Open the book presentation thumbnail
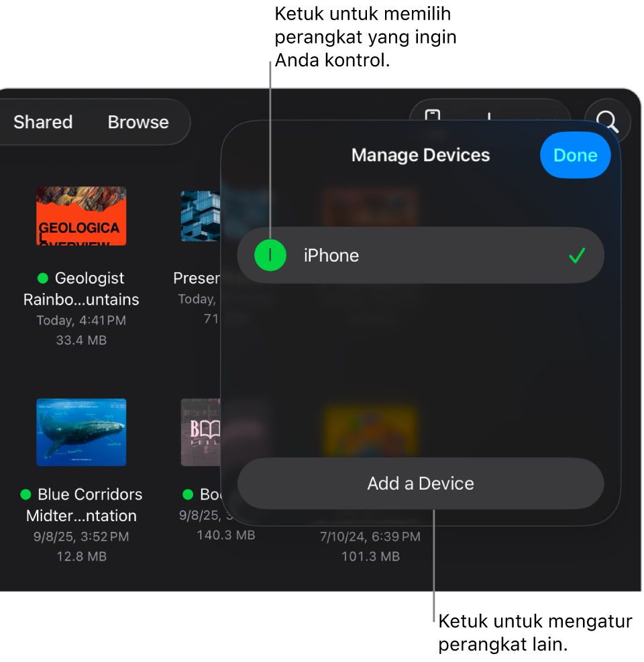The image size is (644, 662). point(201,433)
